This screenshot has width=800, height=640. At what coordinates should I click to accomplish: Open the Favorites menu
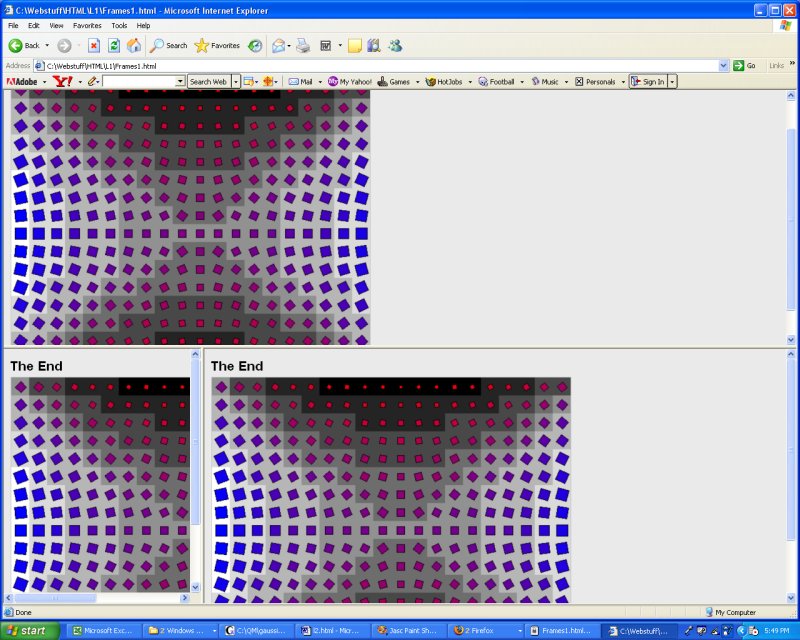click(x=86, y=26)
